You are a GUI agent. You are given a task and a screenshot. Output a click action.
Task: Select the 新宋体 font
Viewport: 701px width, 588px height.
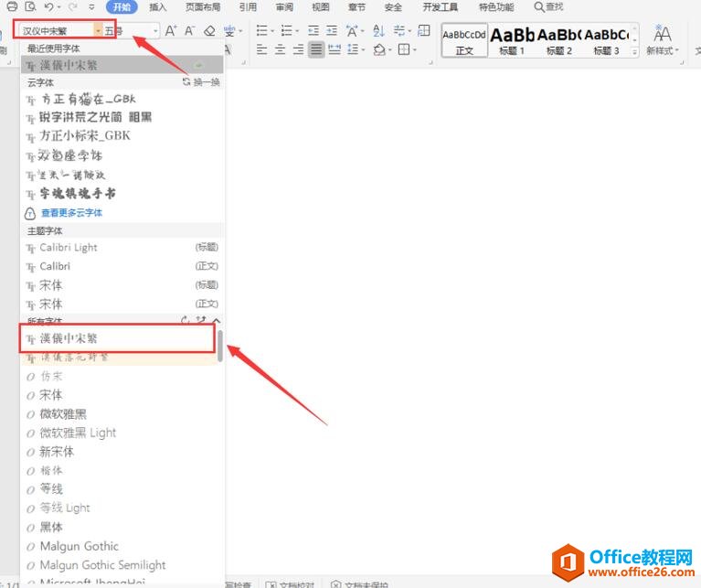click(x=119, y=452)
